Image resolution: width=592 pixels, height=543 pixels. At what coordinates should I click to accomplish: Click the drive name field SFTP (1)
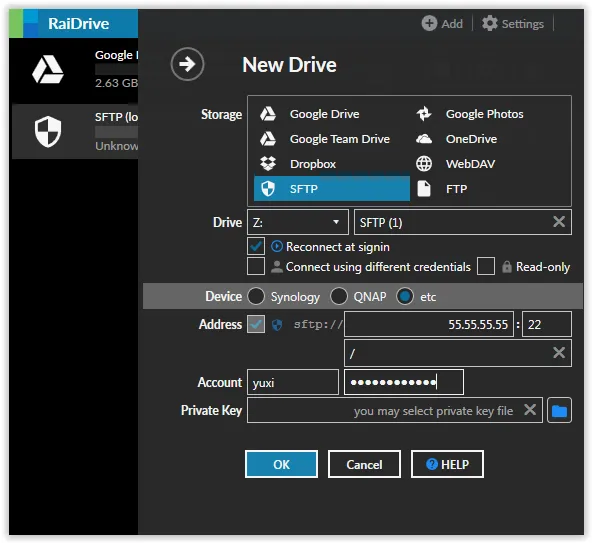pyautogui.click(x=463, y=222)
